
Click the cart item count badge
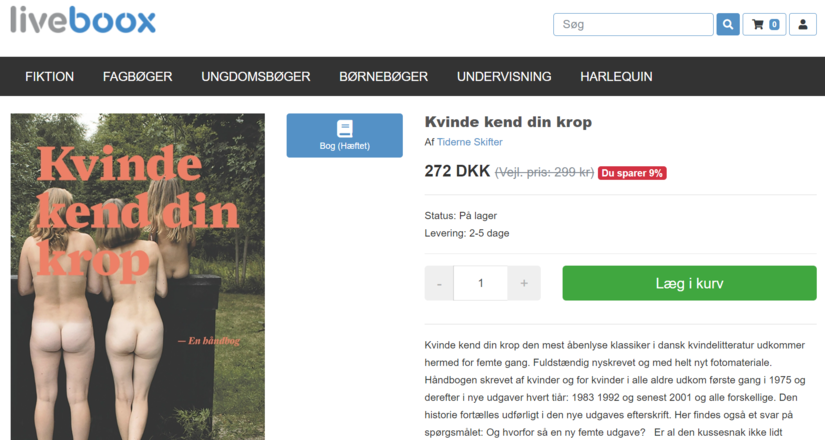(x=774, y=24)
